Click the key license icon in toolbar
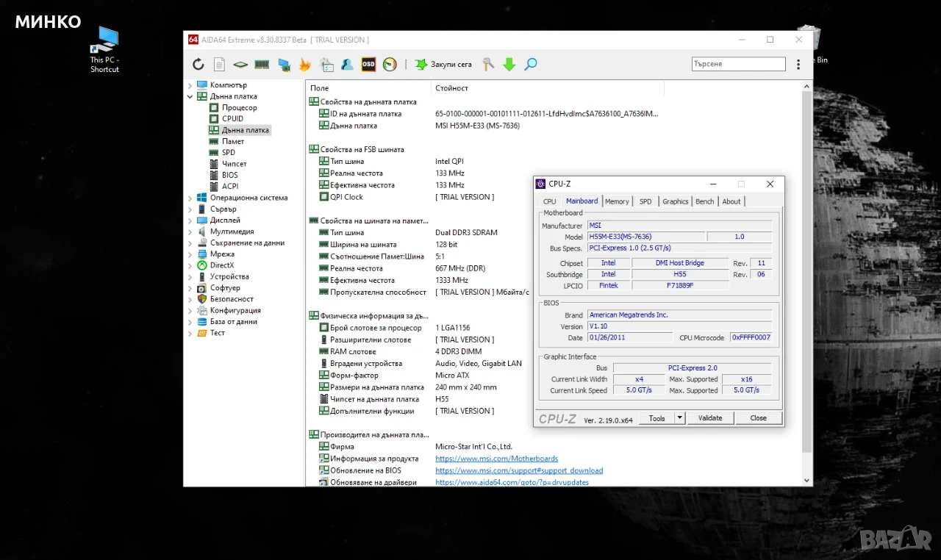The width and height of the screenshot is (941, 560). click(x=488, y=65)
